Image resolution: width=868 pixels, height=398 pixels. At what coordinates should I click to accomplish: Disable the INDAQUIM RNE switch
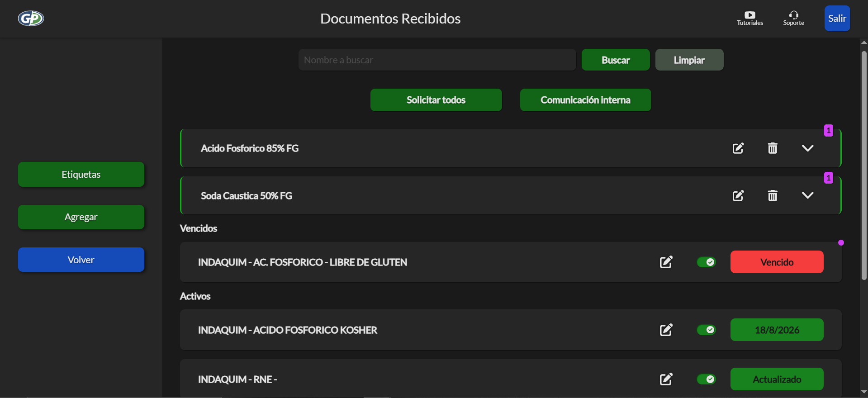tap(706, 379)
